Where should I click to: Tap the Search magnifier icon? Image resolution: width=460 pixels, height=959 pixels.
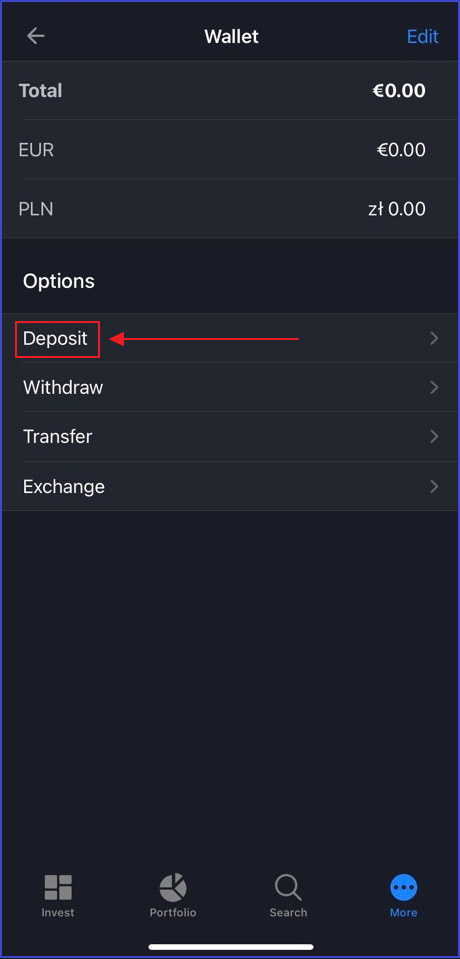click(x=288, y=887)
